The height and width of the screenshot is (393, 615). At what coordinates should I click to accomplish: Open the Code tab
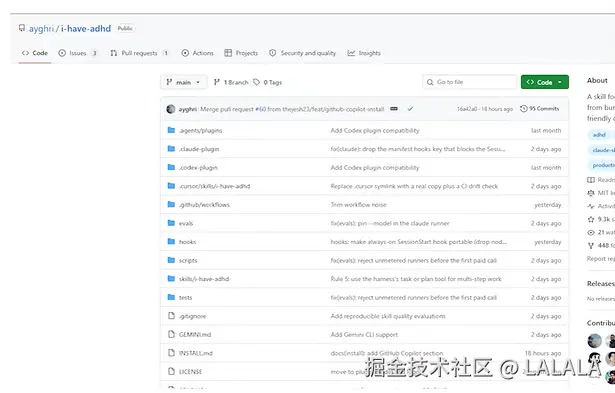pos(35,53)
